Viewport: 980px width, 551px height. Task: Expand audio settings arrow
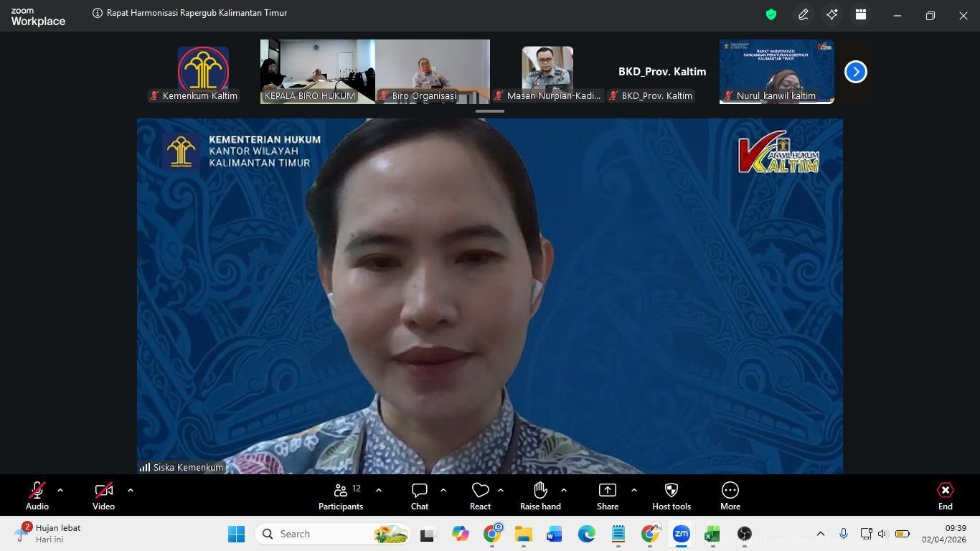60,490
